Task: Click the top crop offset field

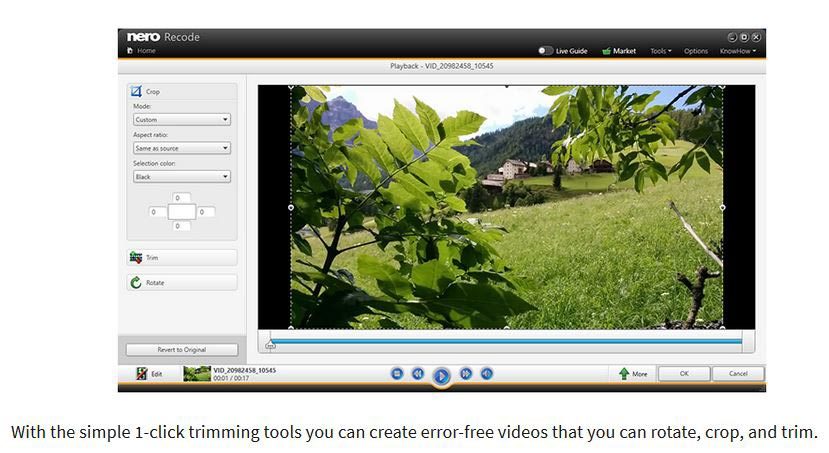Action: [x=181, y=198]
